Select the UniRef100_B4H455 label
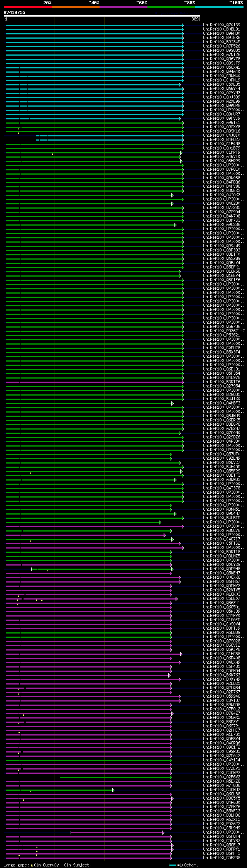247x868 pixels. [222, 467]
